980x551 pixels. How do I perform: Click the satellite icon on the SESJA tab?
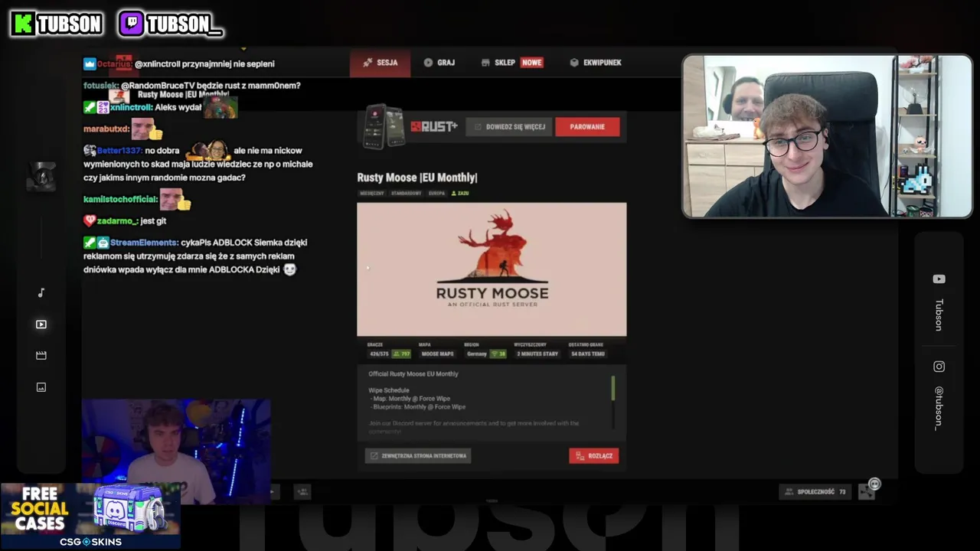367,63
